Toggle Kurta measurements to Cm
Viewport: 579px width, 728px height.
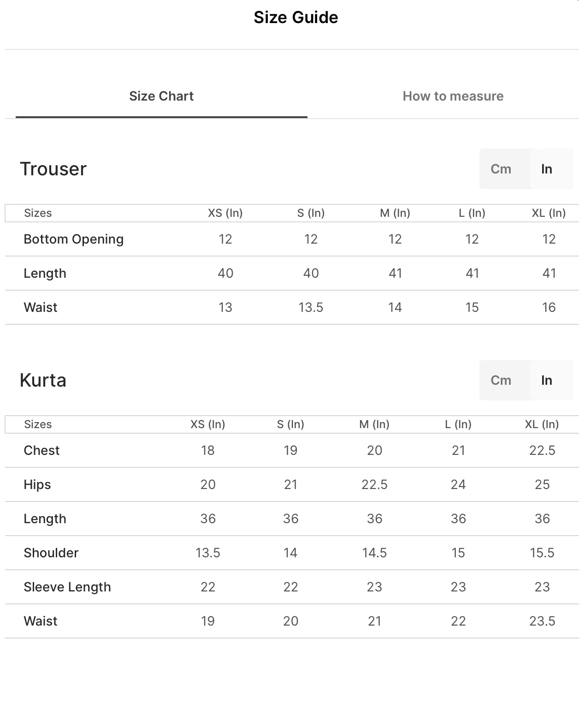click(501, 380)
